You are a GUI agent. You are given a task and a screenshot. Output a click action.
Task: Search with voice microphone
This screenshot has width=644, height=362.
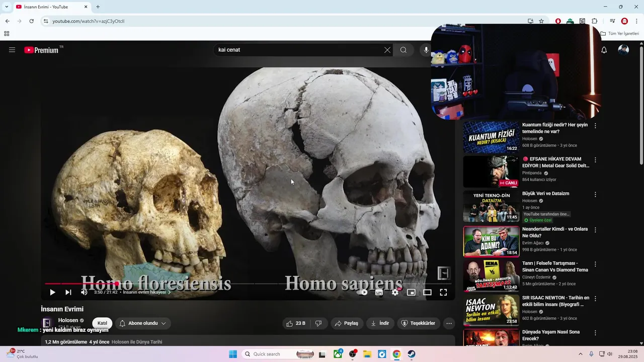tap(426, 50)
